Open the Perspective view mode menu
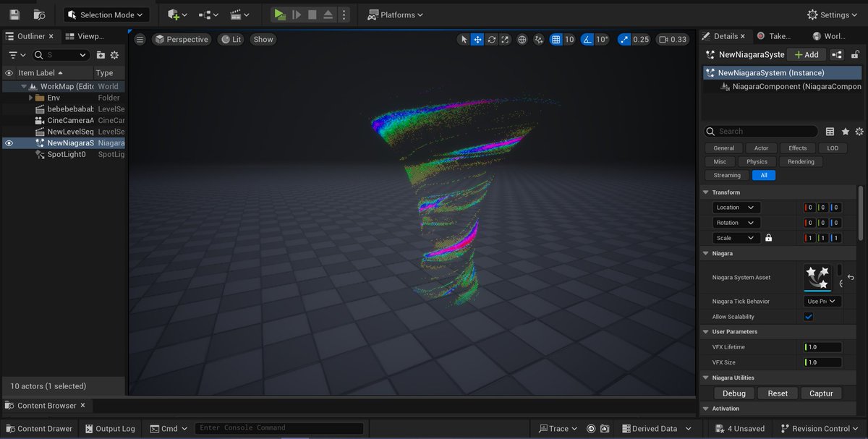The width and height of the screenshot is (868, 439). [182, 39]
